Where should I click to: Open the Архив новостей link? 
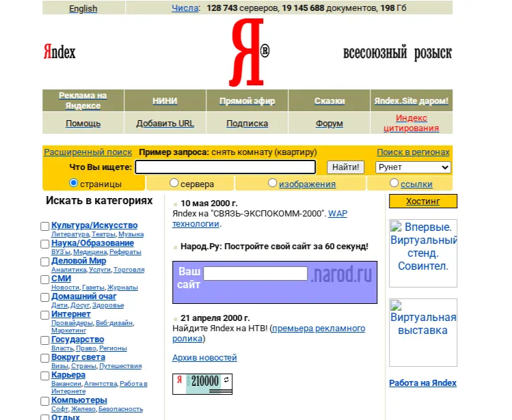pyautogui.click(x=204, y=358)
